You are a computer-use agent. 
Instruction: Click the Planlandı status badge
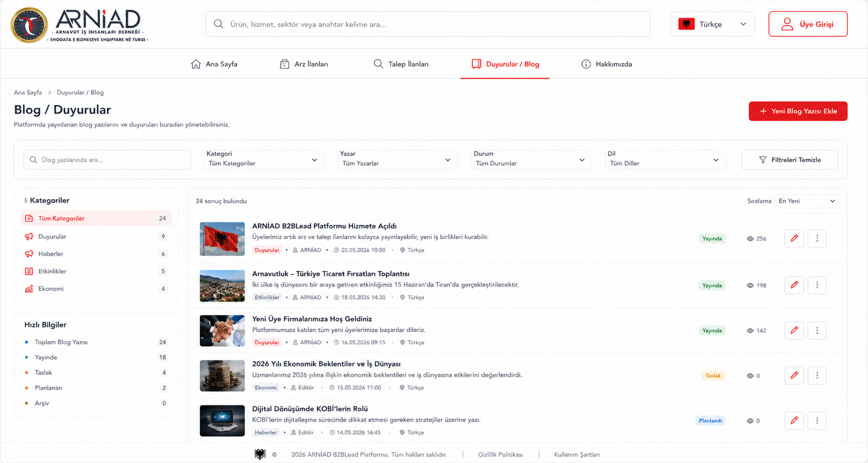pyautogui.click(x=710, y=421)
